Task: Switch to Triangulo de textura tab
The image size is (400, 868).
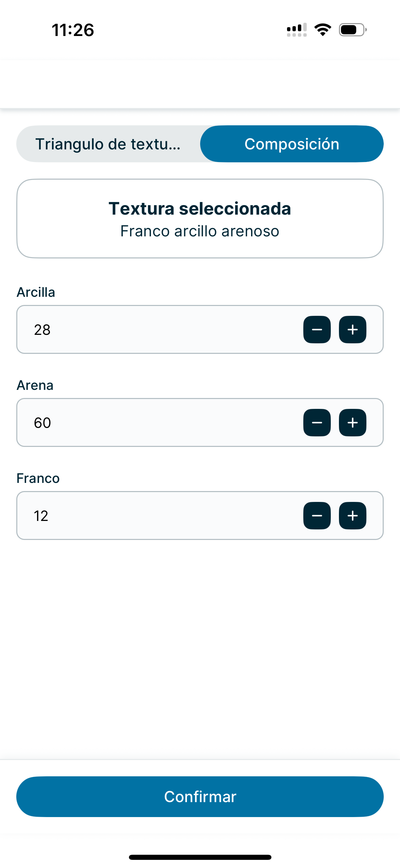Action: [x=108, y=144]
